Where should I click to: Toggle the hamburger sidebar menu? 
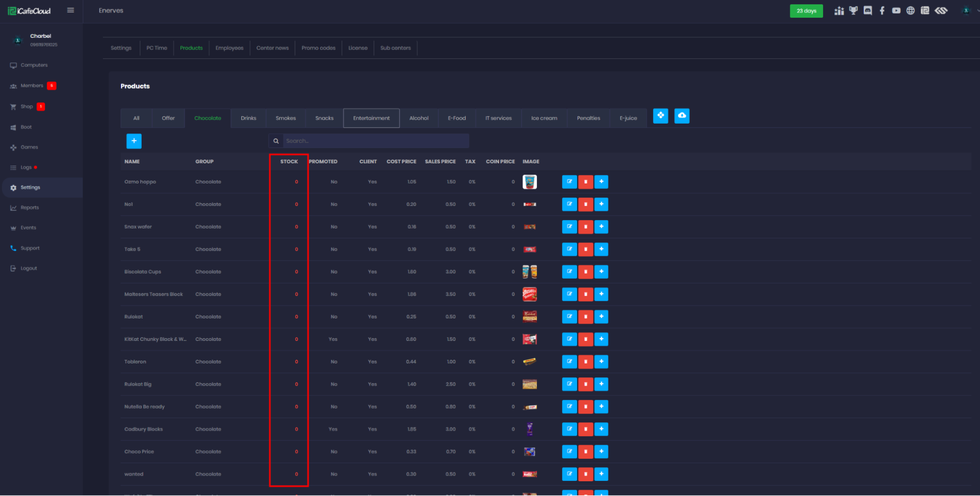[71, 10]
